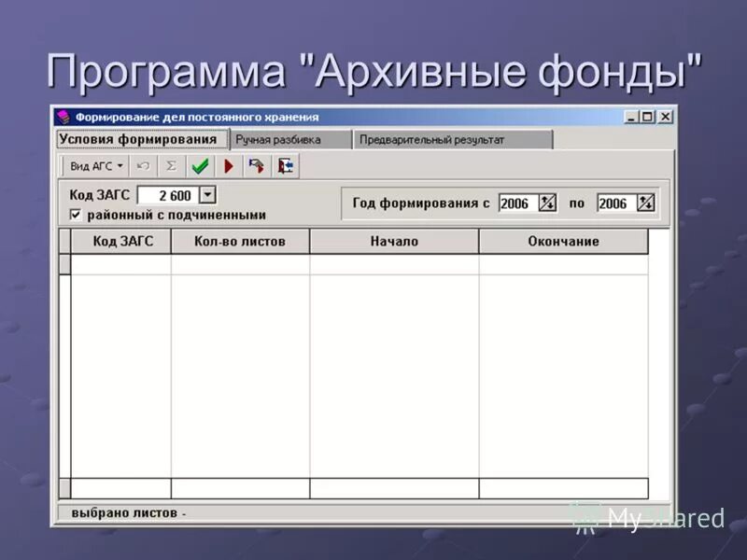Screen dimensions: 747x560
Task: Click the Кол-во листов column header
Action: click(238, 242)
